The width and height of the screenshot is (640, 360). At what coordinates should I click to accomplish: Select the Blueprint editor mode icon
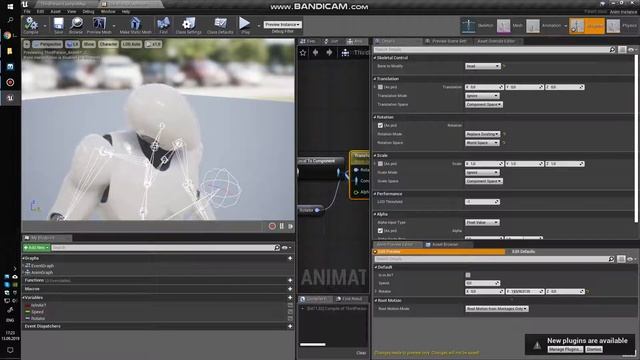577,26
